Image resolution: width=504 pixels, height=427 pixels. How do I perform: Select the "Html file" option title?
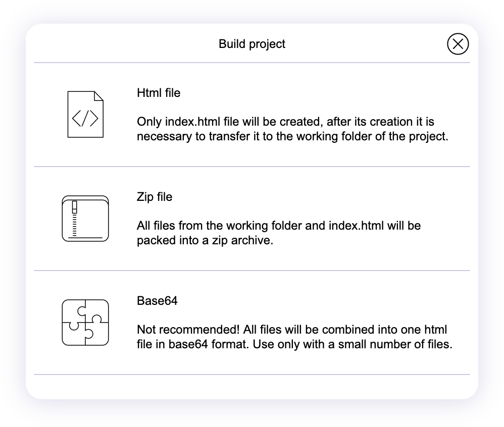click(159, 93)
